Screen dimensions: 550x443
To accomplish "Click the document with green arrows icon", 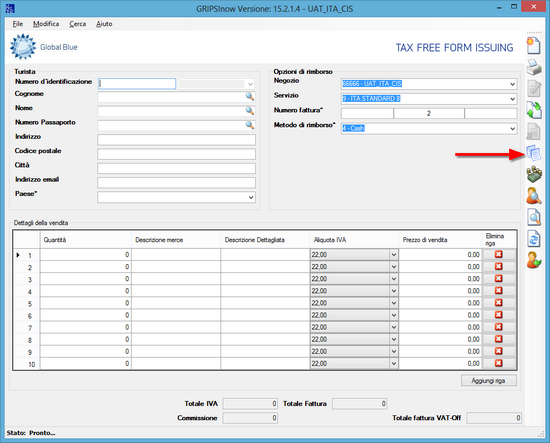I will [534, 110].
